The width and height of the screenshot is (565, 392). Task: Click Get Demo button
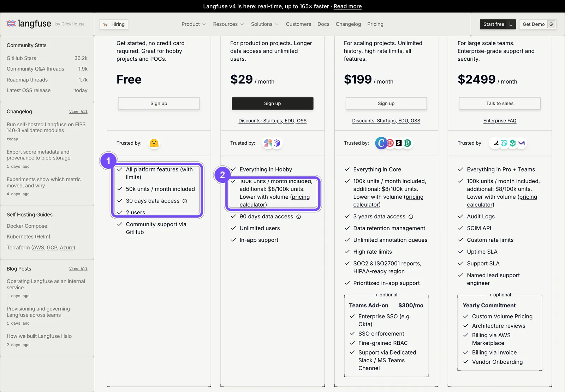tap(538, 24)
